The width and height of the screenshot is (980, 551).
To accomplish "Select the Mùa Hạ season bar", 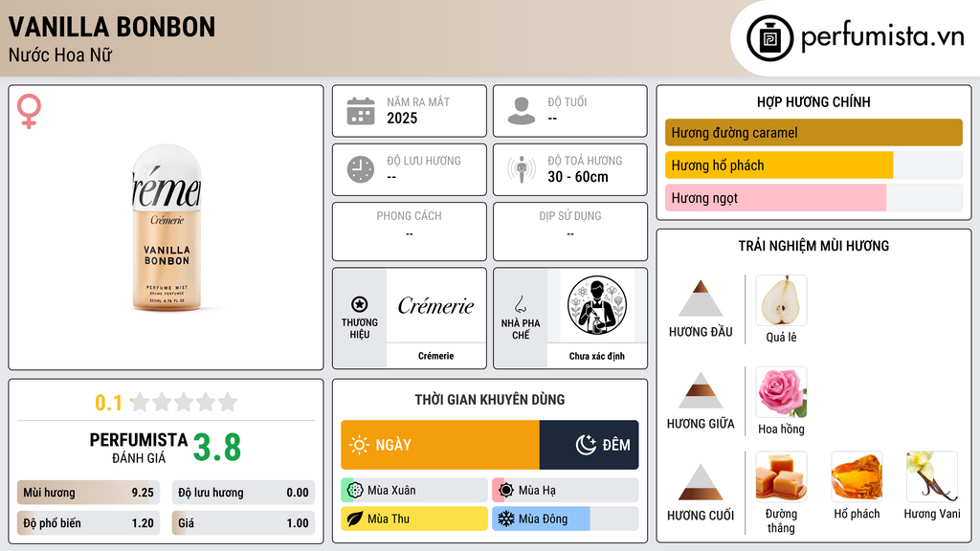I will click(566, 490).
